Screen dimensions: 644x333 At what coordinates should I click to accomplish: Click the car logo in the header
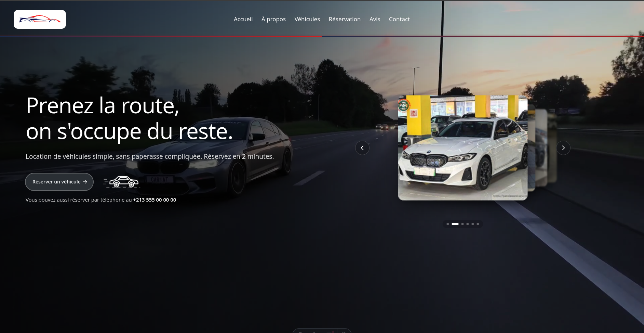[40, 20]
